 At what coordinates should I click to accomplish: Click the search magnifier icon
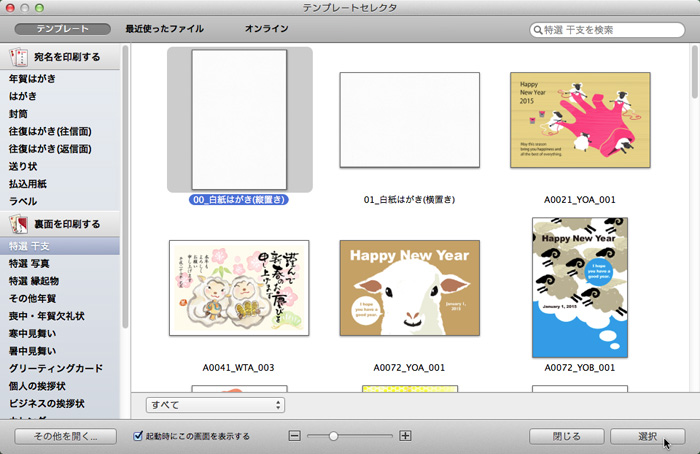point(538,30)
